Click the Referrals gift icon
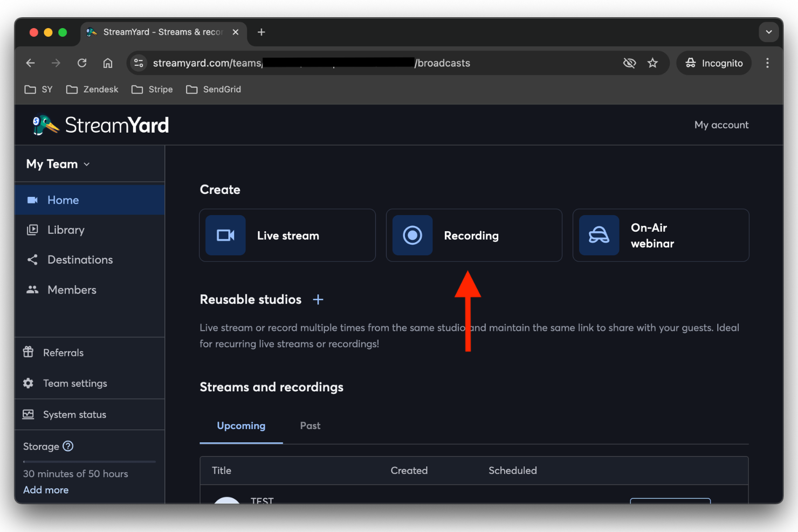The height and width of the screenshot is (532, 798). [29, 353]
